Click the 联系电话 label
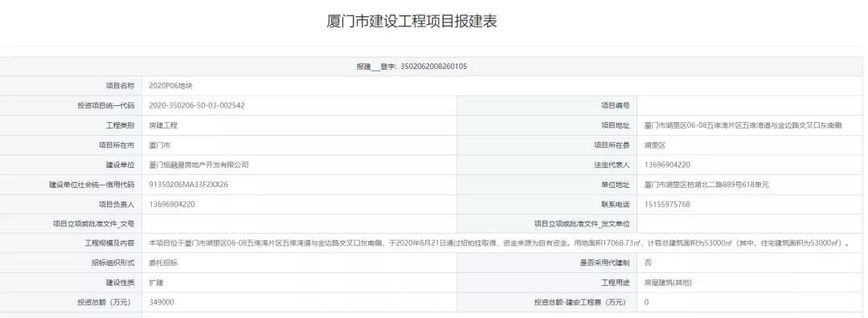The image size is (868, 318). pyautogui.click(x=616, y=205)
